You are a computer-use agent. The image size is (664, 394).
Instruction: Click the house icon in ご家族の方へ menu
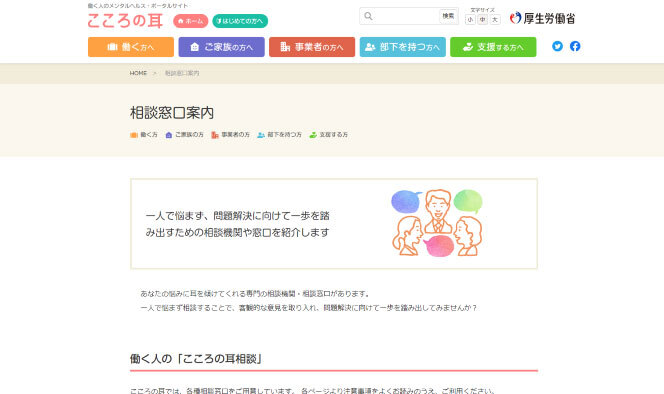[194, 47]
